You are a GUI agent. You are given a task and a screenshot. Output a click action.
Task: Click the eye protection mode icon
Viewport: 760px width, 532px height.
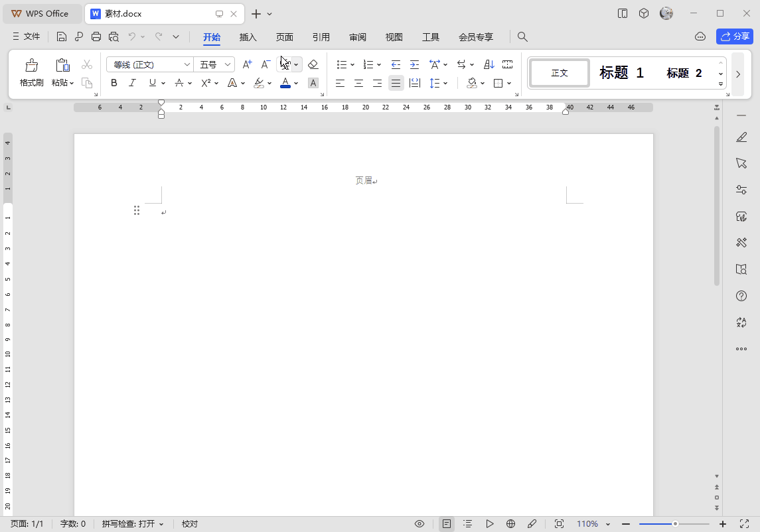[419, 523]
